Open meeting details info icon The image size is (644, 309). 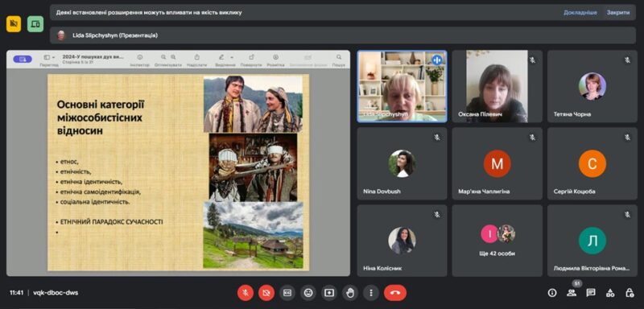pyautogui.click(x=552, y=293)
